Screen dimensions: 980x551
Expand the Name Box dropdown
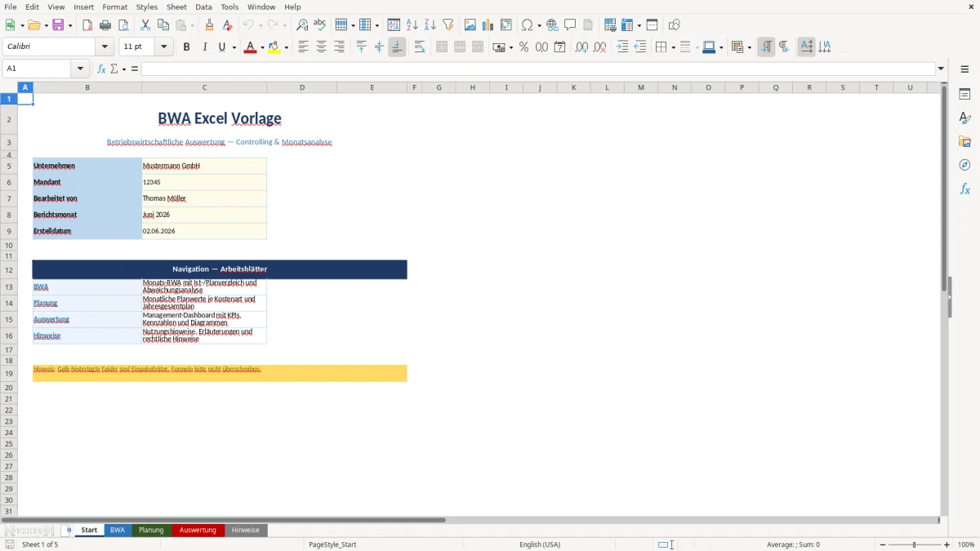pyautogui.click(x=80, y=69)
